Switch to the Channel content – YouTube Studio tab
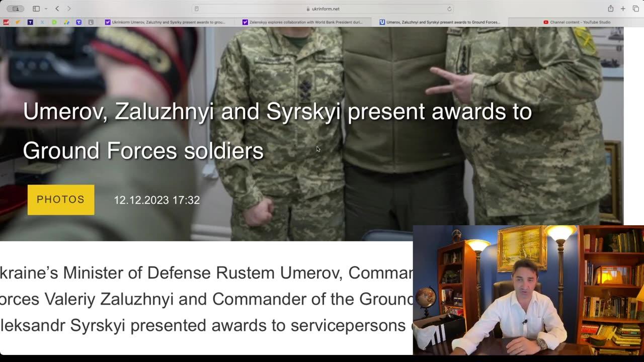Screen dimensions: 644x362 (578, 22)
